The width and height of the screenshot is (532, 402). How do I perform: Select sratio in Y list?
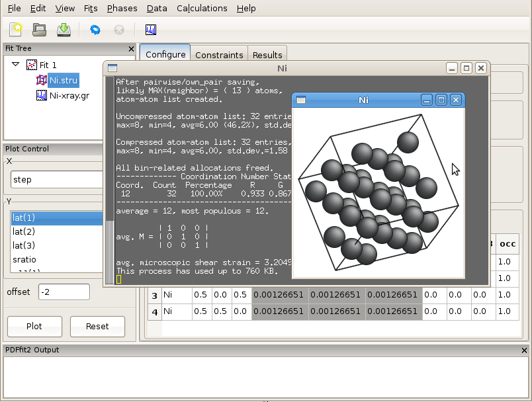(57, 260)
